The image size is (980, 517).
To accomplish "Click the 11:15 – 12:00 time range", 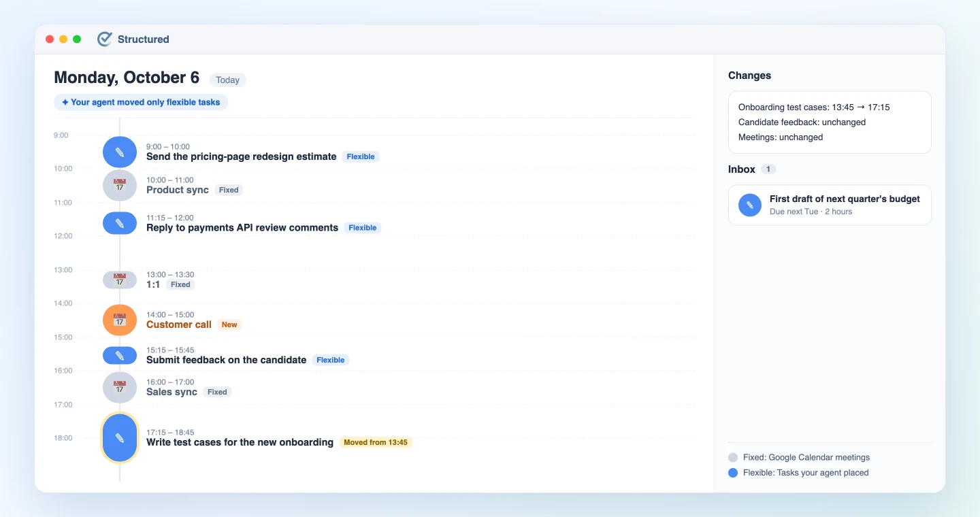I will coord(170,218).
